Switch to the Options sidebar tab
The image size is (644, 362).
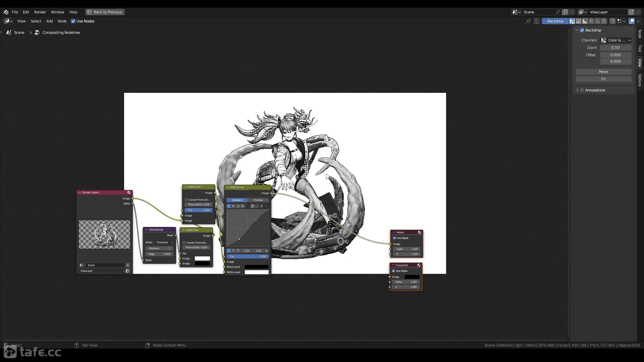pos(640,80)
